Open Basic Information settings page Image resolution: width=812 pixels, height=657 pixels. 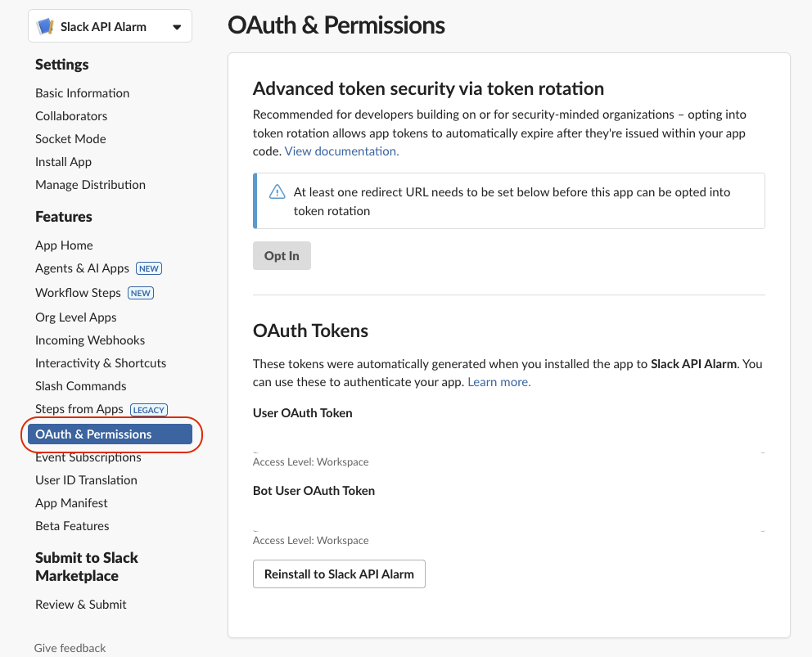coord(83,93)
